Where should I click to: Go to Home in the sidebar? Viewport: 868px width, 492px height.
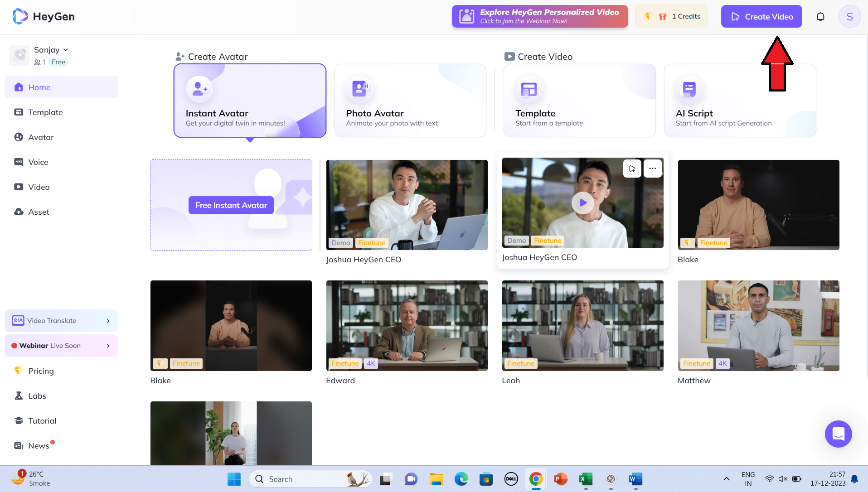point(61,87)
